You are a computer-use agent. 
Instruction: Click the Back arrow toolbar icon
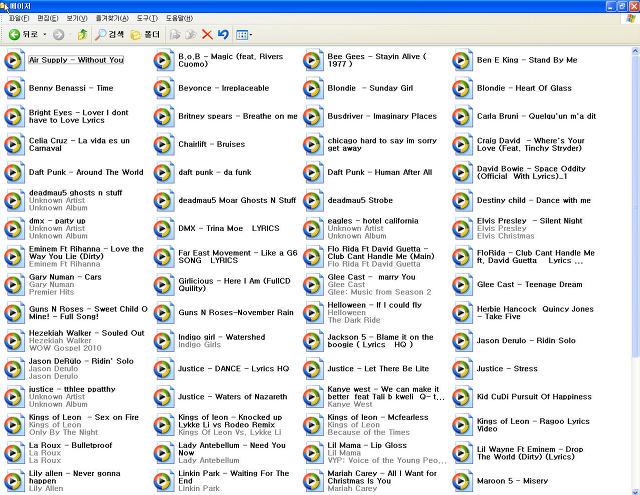(x=14, y=35)
